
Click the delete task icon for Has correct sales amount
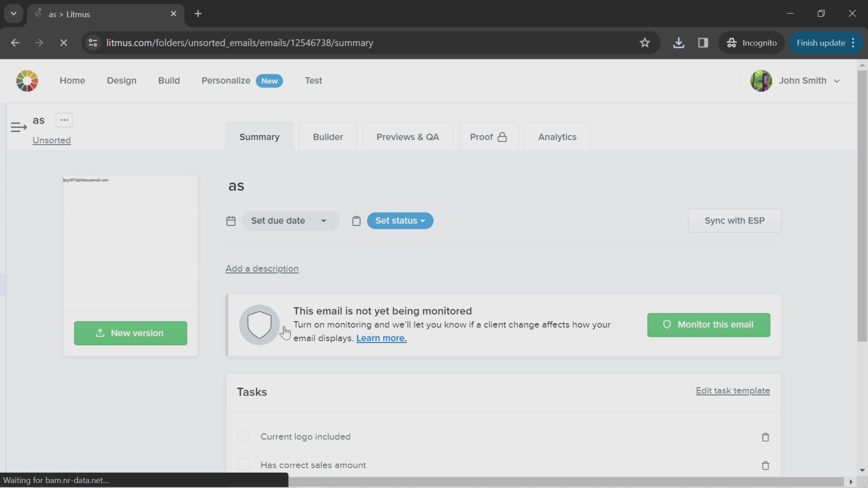[x=765, y=465]
